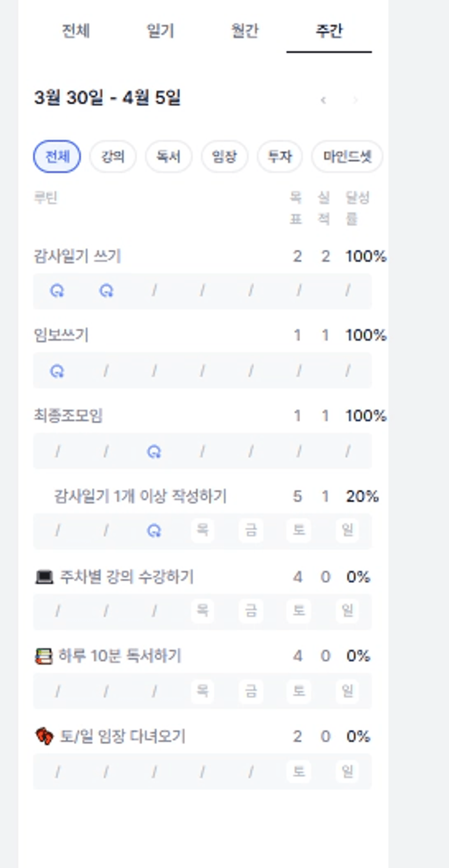Toggle 금 checkbox for 하루 10분 독서하기
Screen dimensions: 449x868
tap(250, 690)
